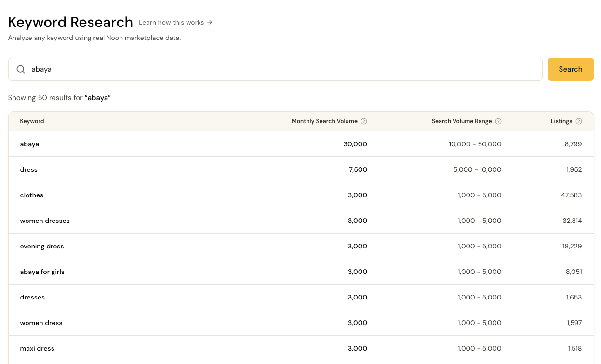This screenshot has width=601, height=364.
Task: Select the abaya keyword row
Action: pos(301,144)
